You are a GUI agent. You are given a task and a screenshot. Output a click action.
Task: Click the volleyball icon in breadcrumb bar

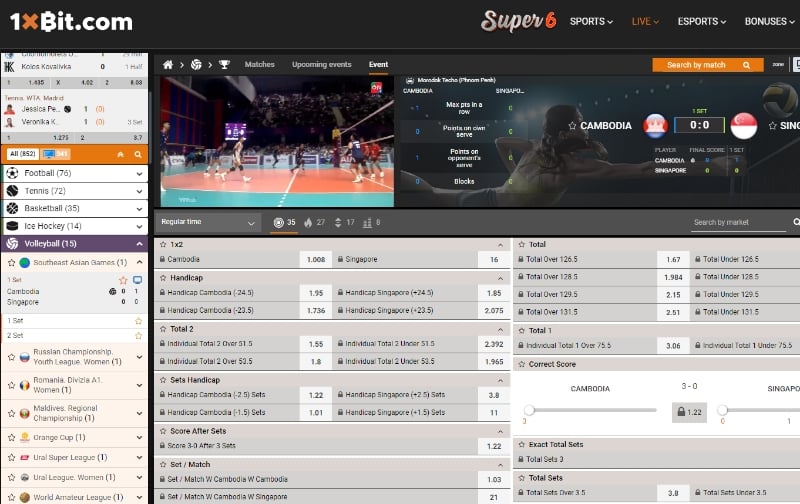pos(196,65)
